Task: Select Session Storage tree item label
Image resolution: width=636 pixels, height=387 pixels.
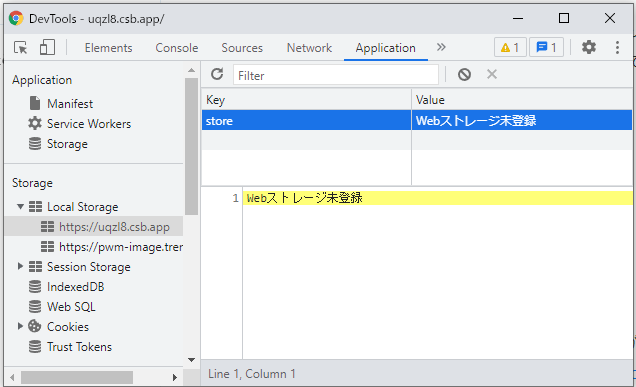Action: tap(89, 267)
